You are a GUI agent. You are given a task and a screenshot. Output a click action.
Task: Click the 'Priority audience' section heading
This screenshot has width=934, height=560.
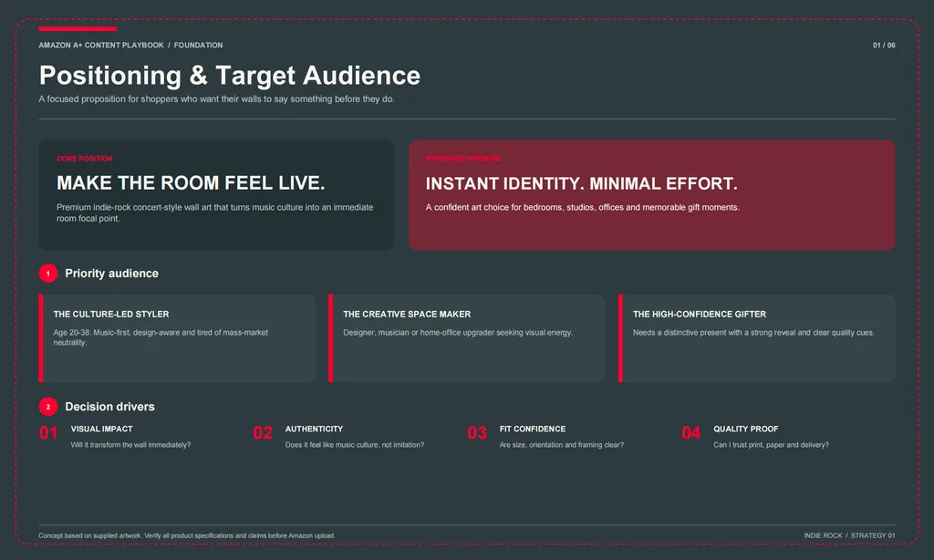point(111,274)
